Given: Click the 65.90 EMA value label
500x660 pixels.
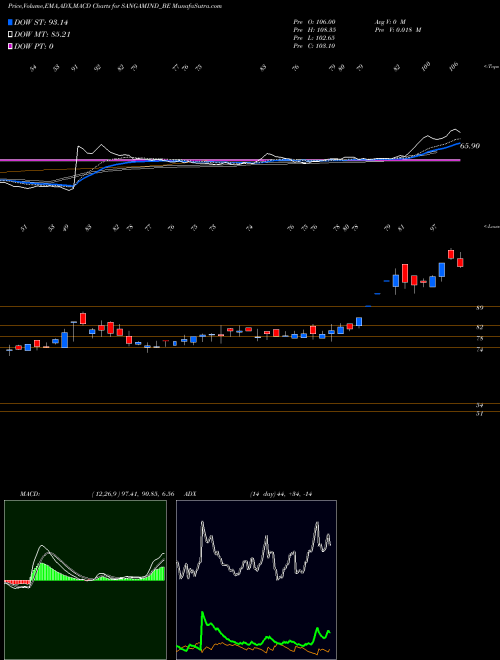Looking at the screenshot, I should tap(470, 146).
